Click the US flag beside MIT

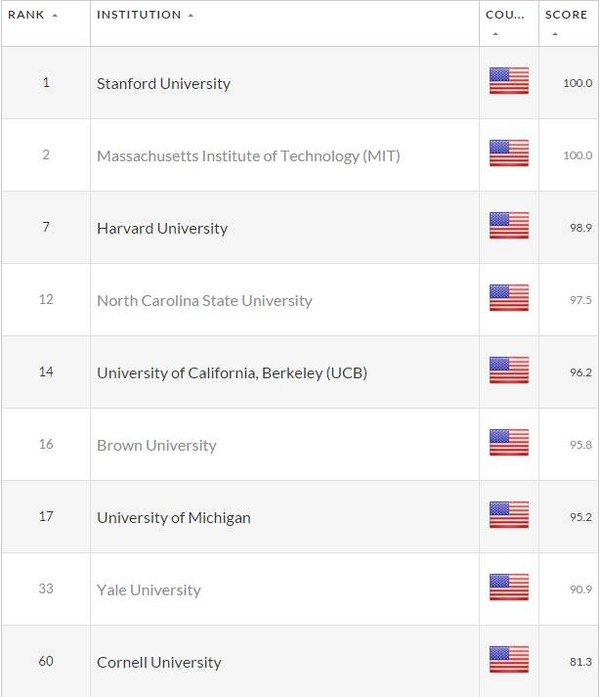point(509,153)
